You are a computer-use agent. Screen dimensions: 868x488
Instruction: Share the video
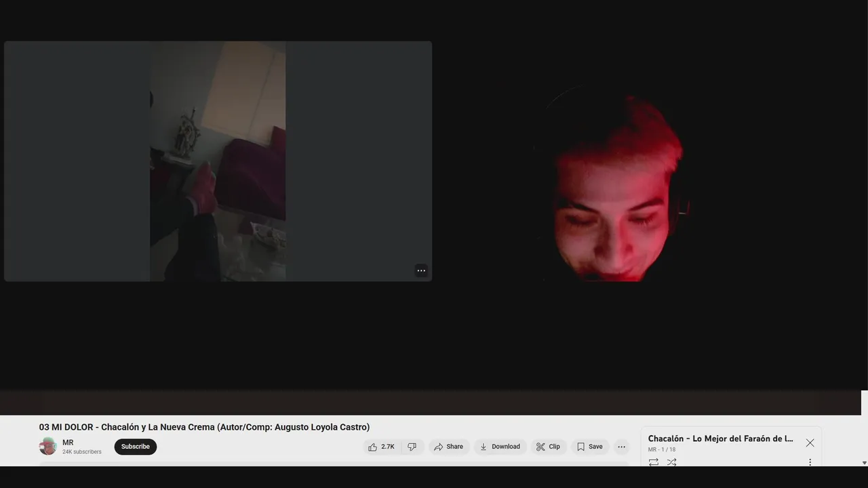pyautogui.click(x=449, y=447)
